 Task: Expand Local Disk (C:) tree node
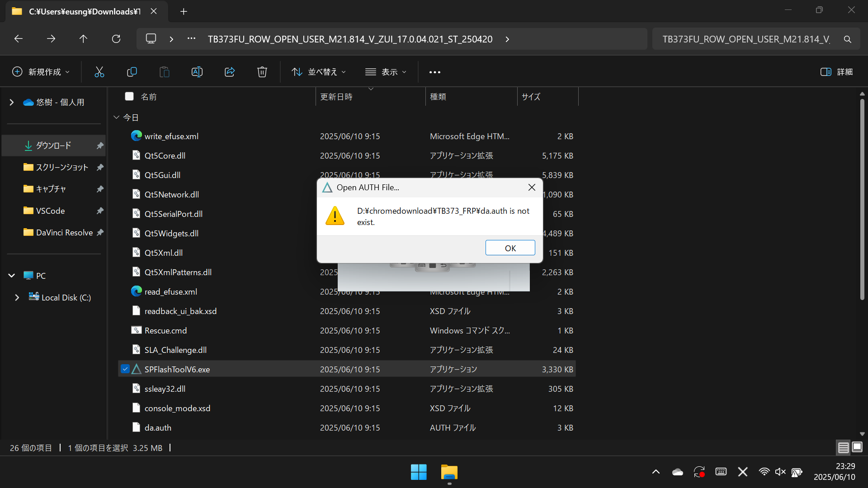click(x=17, y=298)
